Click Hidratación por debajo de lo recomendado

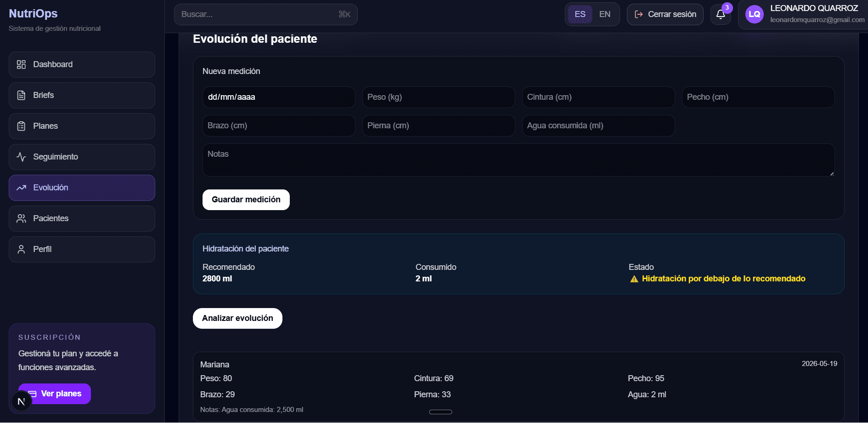point(723,279)
